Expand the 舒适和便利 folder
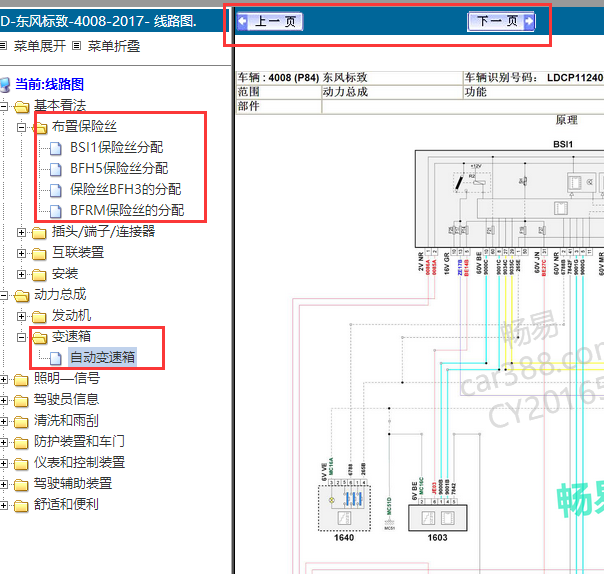 tap(3, 505)
